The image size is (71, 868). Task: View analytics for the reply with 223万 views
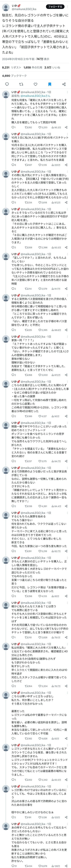click(x=55, y=165)
